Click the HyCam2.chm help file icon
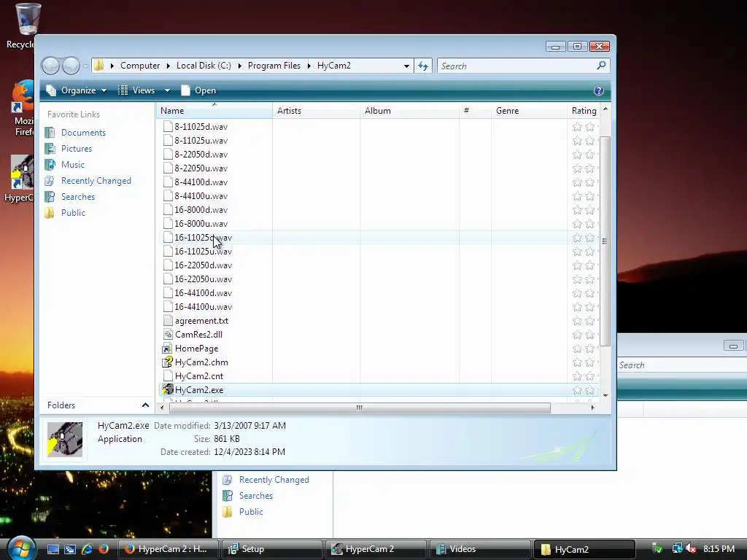Image resolution: width=747 pixels, height=560 pixels. (168, 362)
